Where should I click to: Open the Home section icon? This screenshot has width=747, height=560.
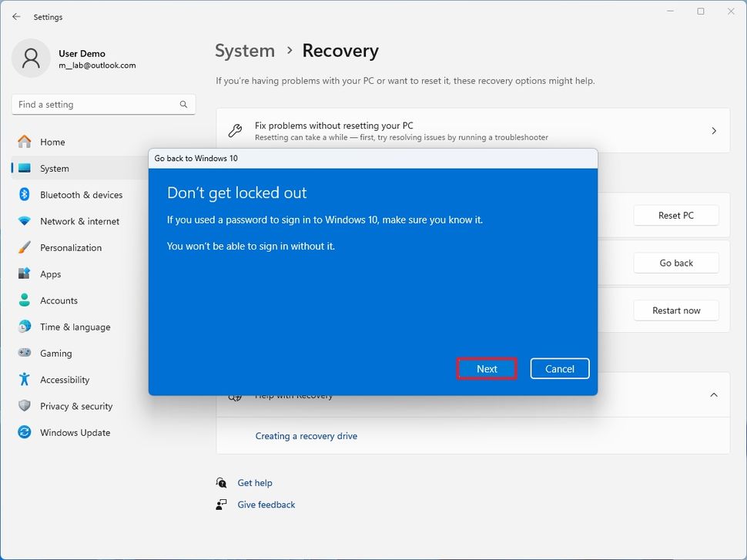[x=25, y=142]
